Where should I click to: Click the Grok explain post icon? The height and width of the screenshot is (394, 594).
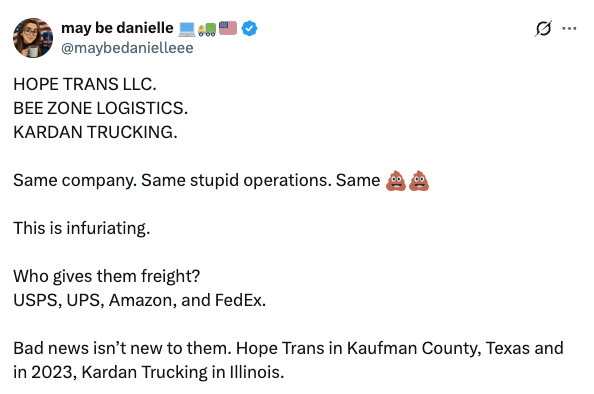(x=543, y=28)
